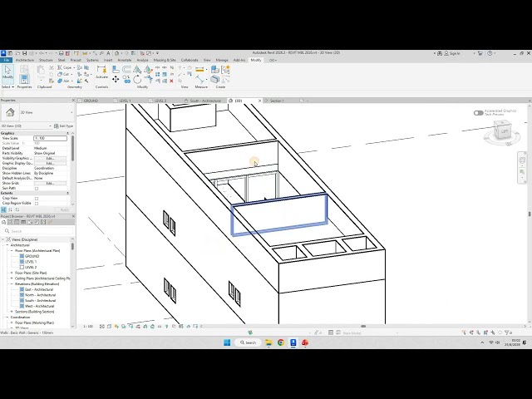
Task: Click the Create Assembly icon
Action: pyautogui.click(x=214, y=70)
